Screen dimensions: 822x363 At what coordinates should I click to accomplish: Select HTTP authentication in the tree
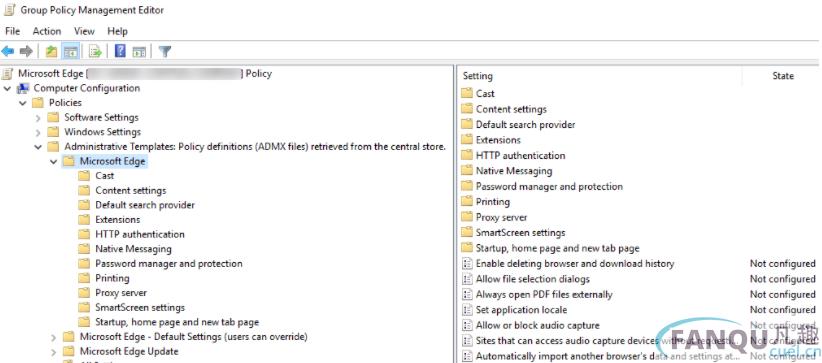(140, 234)
